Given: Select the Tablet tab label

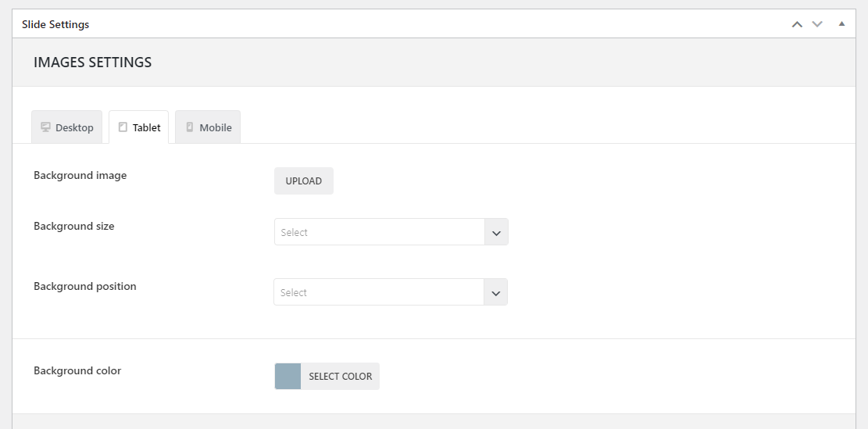Looking at the screenshot, I should pyautogui.click(x=147, y=128).
